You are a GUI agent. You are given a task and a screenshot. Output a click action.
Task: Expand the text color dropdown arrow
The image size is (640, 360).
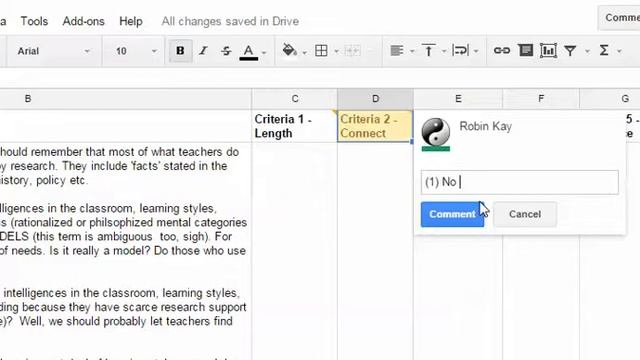tap(264, 52)
